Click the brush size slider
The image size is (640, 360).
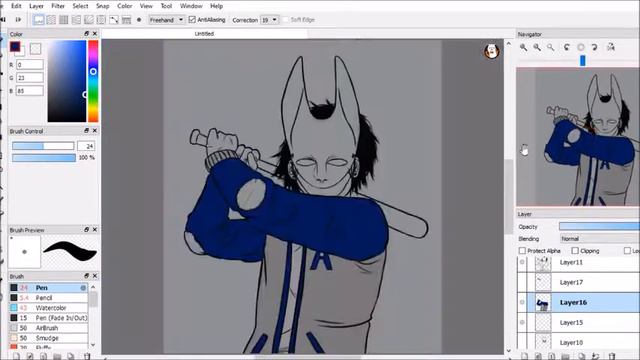43,146
